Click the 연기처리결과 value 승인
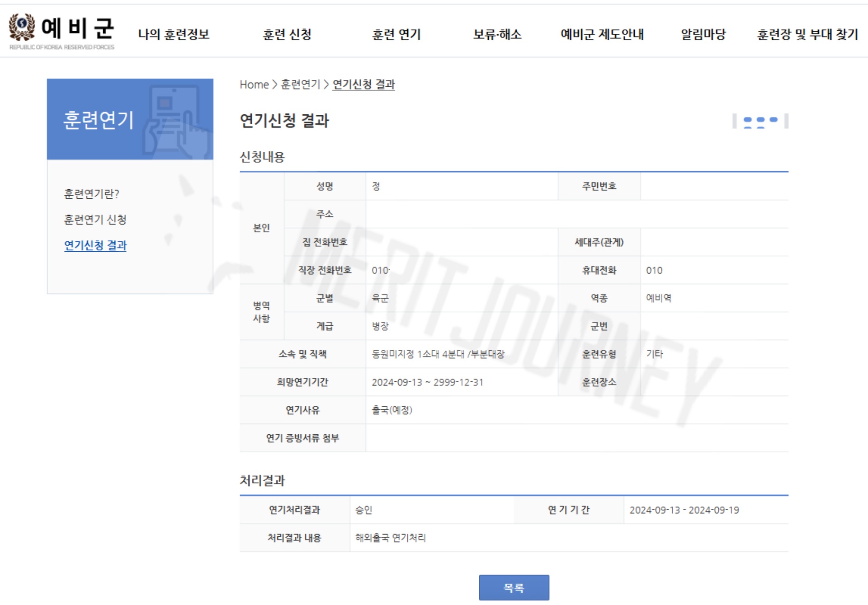 coord(364,510)
